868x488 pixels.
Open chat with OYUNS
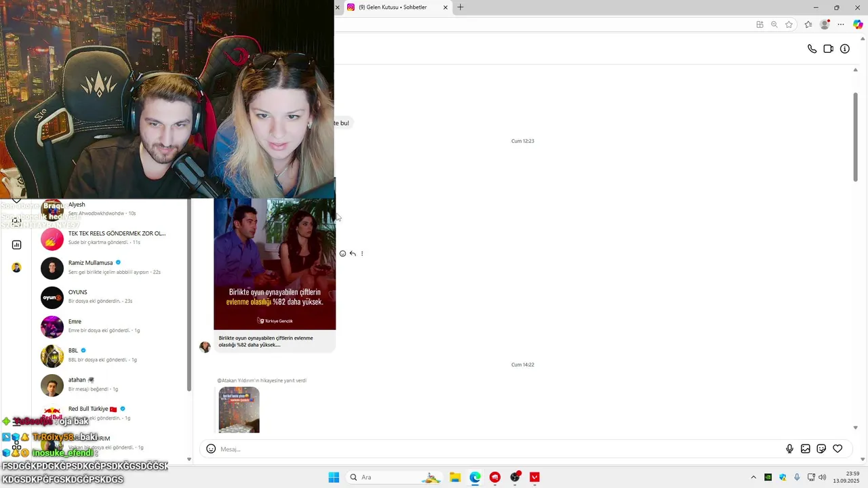pyautogui.click(x=112, y=297)
